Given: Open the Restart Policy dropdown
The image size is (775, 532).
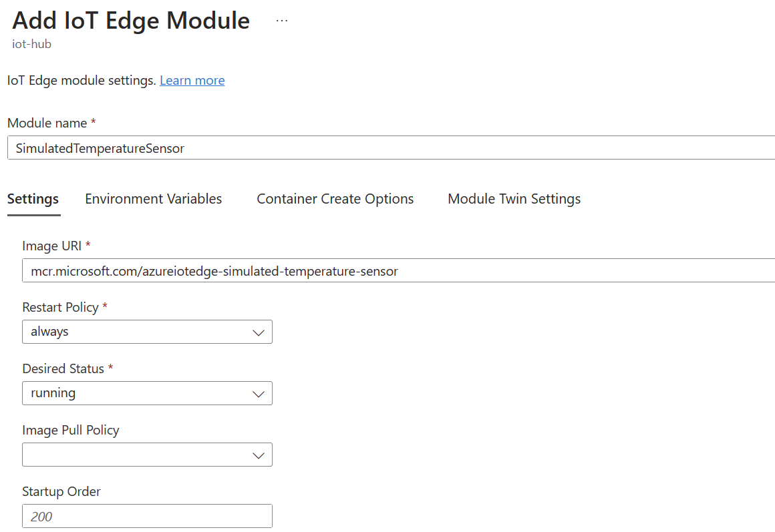Looking at the screenshot, I should (147, 332).
